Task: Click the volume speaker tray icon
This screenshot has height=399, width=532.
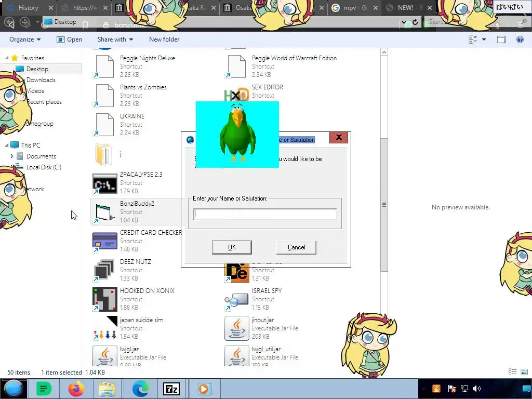Action: point(477,389)
